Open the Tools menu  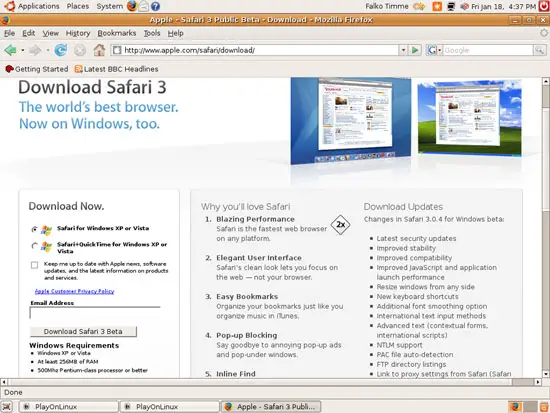pyautogui.click(x=152, y=33)
